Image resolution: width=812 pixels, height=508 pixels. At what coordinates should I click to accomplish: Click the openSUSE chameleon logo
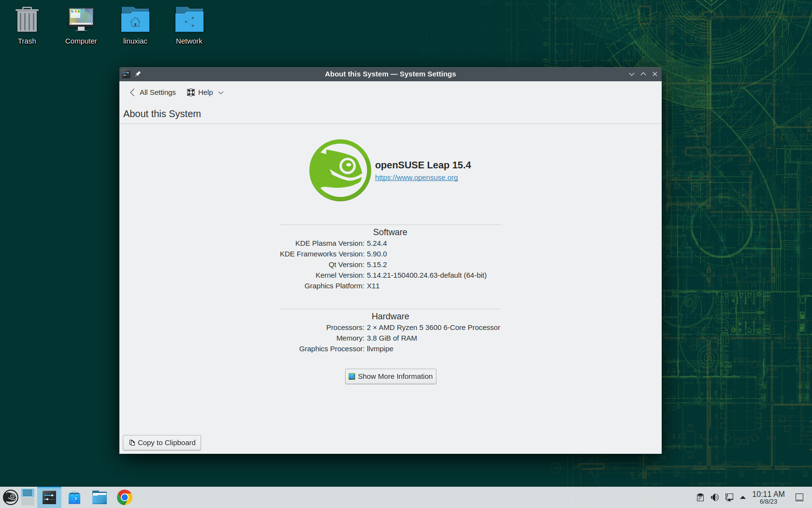[340, 170]
